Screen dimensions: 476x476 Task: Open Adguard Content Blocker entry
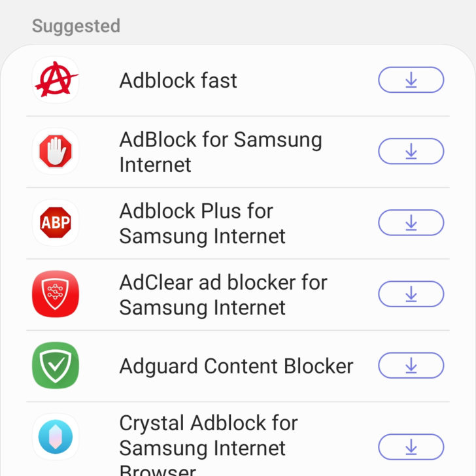(236, 366)
